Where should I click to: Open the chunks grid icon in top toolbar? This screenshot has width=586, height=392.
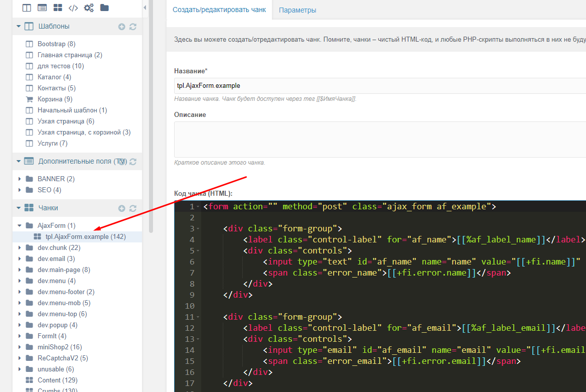pyautogui.click(x=58, y=8)
